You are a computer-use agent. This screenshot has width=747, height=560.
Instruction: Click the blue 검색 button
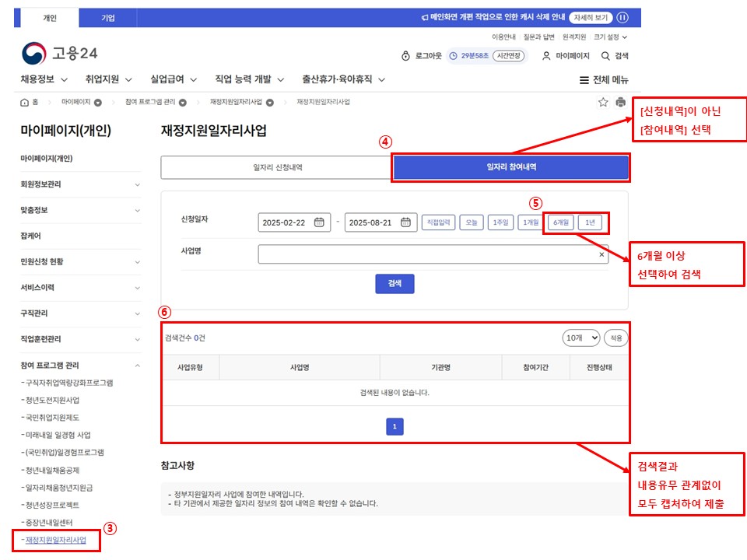[395, 284]
